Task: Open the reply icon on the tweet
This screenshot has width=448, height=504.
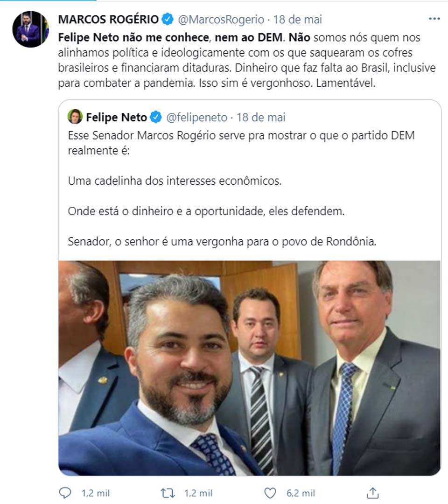Action: point(65,493)
